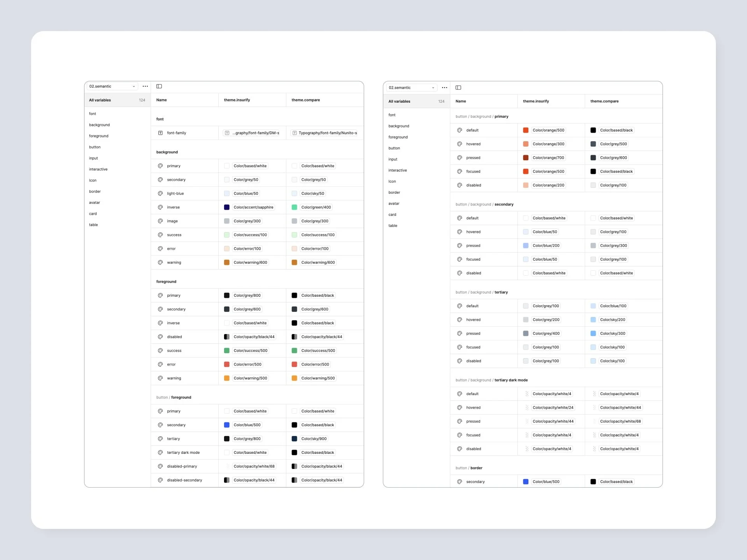This screenshot has height=560, width=747.
Task: Click Typography/font-family/Nunito-s value
Action: [324, 133]
